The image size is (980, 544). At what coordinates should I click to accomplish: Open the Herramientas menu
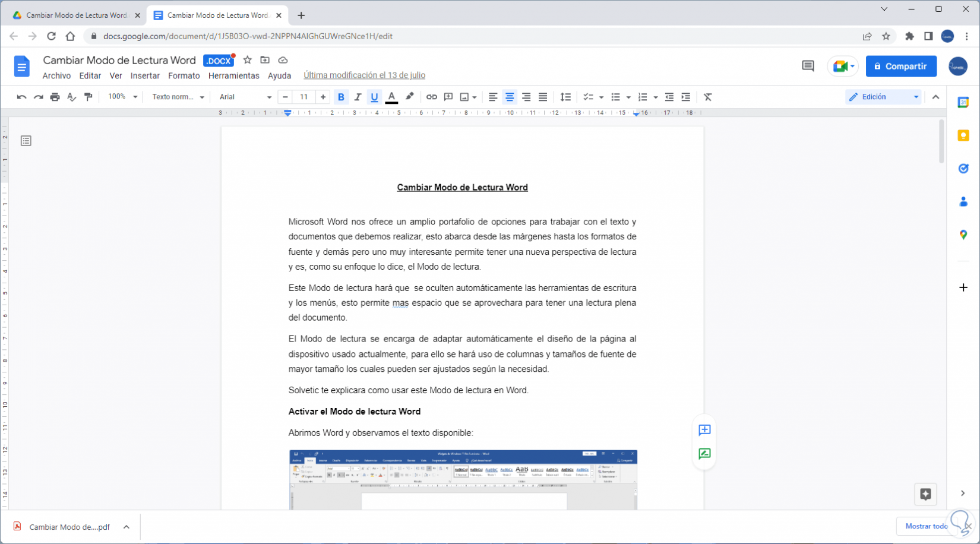(x=234, y=75)
